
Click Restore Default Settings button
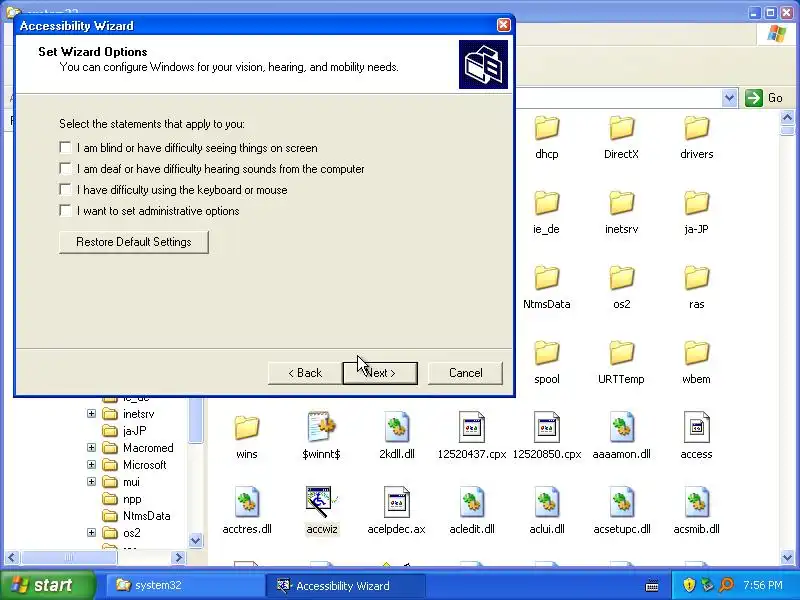click(134, 242)
